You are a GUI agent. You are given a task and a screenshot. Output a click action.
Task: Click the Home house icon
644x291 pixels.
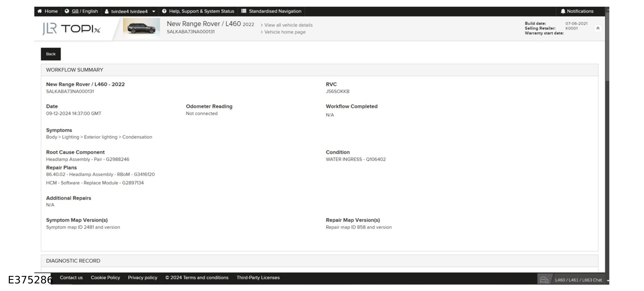(39, 11)
